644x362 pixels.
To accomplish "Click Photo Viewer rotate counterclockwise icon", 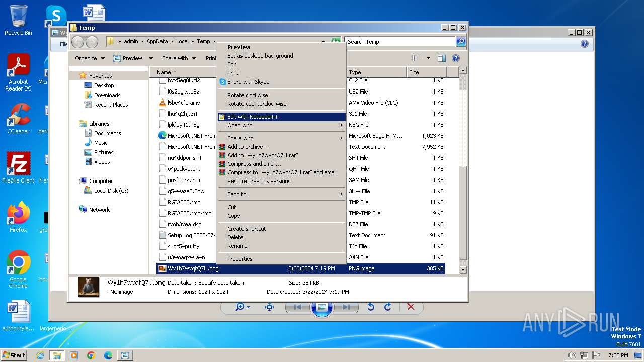I will [371, 307].
